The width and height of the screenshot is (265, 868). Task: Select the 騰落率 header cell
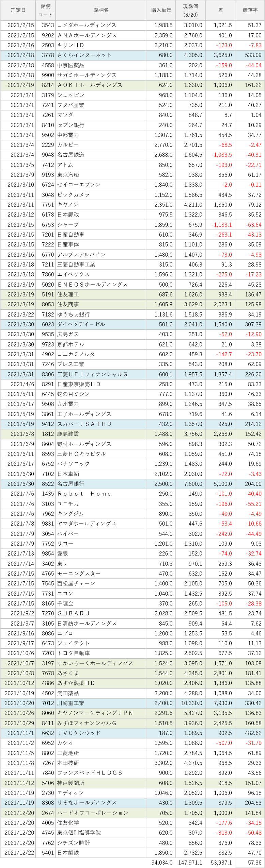point(250,10)
